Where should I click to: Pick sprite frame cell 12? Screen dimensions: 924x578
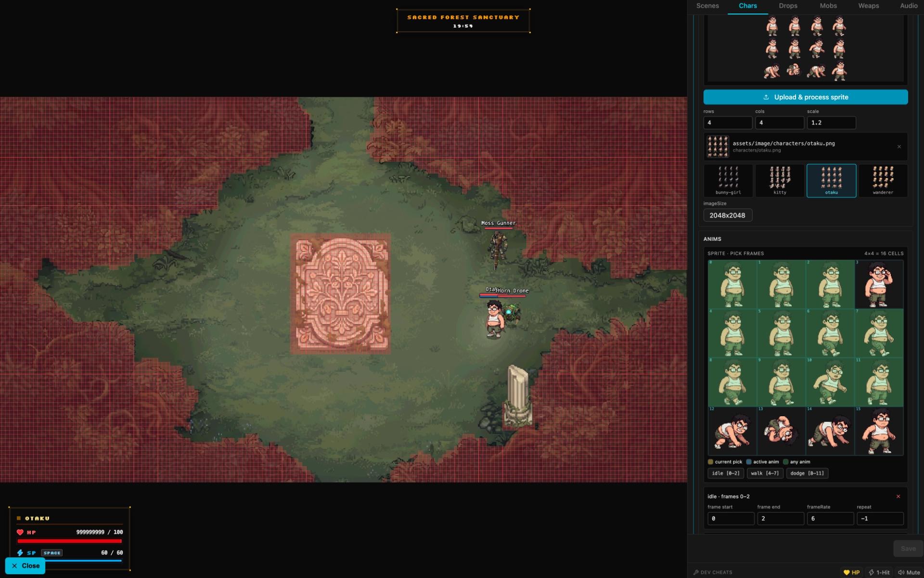point(732,431)
